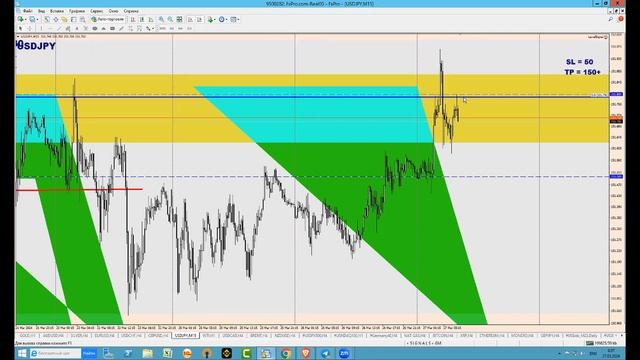The image size is (640, 360).
Task: Select the Equidistant Channel tool
Action: [x=68, y=29]
